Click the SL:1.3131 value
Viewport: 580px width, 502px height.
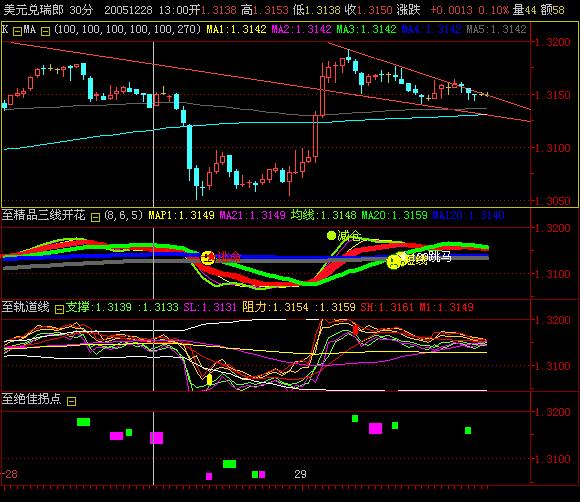(210, 307)
